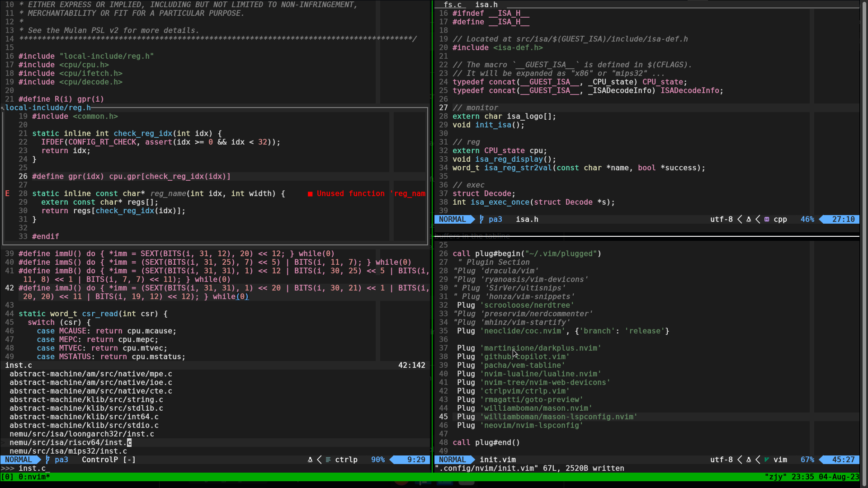Viewport: 868px width, 488px height.
Task: Select abstract-machine/klib/src/stdlib.c in CtrlP list
Action: [x=86, y=408]
